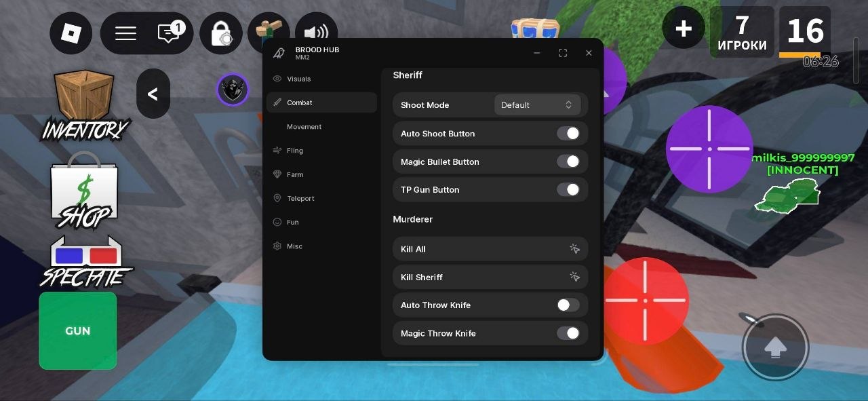868x401 pixels.
Task: Open the Fling tab
Action: coord(321,151)
